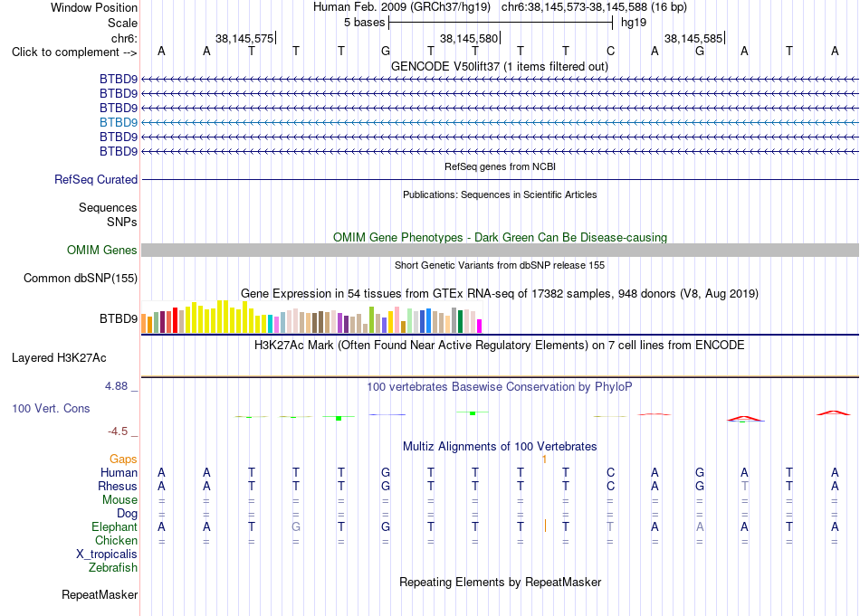Screen dimensions: 860x616
Task: Click the BTBD9 label beside GTEx expression bars
Action: (x=119, y=318)
